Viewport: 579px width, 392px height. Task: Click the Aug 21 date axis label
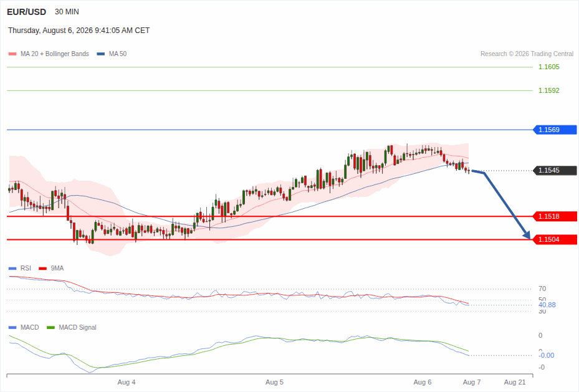pyautogui.click(x=515, y=383)
